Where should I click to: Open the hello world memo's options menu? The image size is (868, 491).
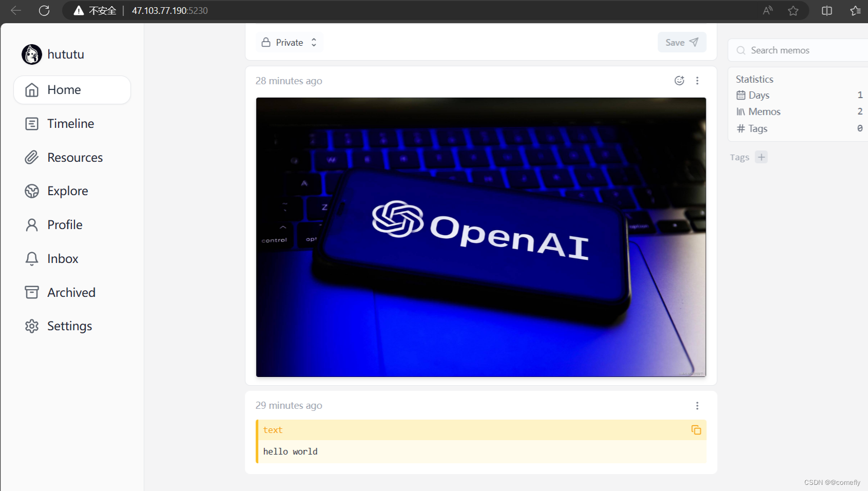(x=697, y=406)
